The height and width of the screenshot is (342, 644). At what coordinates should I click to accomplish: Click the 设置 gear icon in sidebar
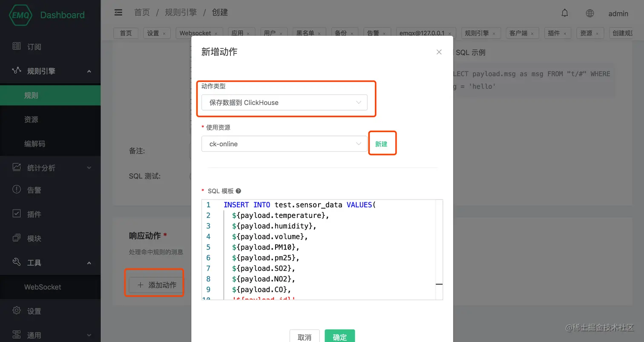(17, 310)
